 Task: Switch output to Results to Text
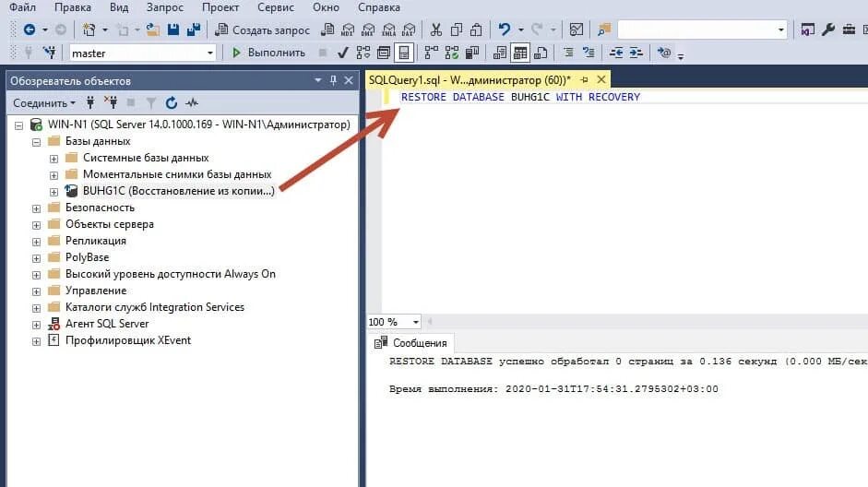pos(500,53)
